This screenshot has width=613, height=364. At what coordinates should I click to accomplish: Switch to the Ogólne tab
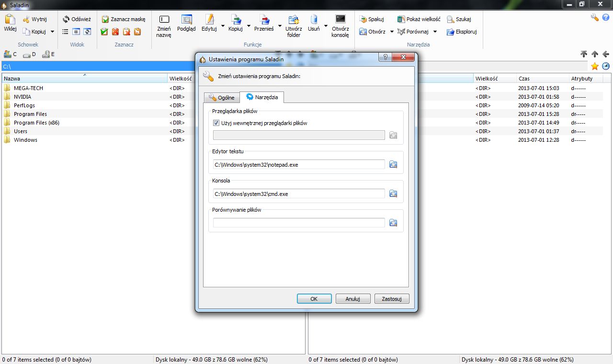221,98
